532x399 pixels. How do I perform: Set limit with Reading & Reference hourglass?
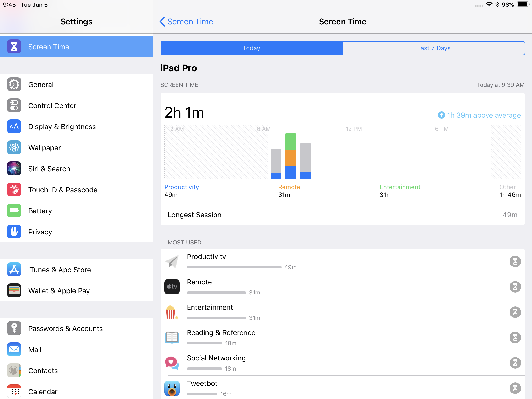(x=515, y=338)
